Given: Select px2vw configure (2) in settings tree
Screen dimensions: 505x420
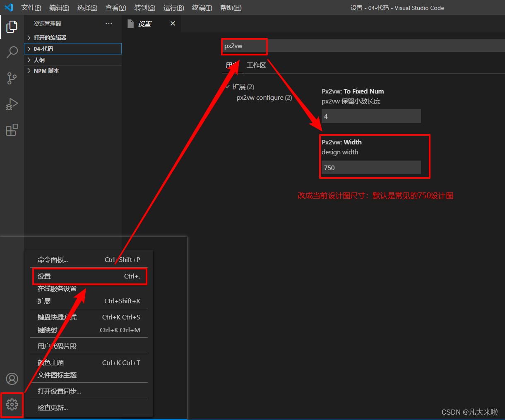Looking at the screenshot, I should (x=264, y=98).
